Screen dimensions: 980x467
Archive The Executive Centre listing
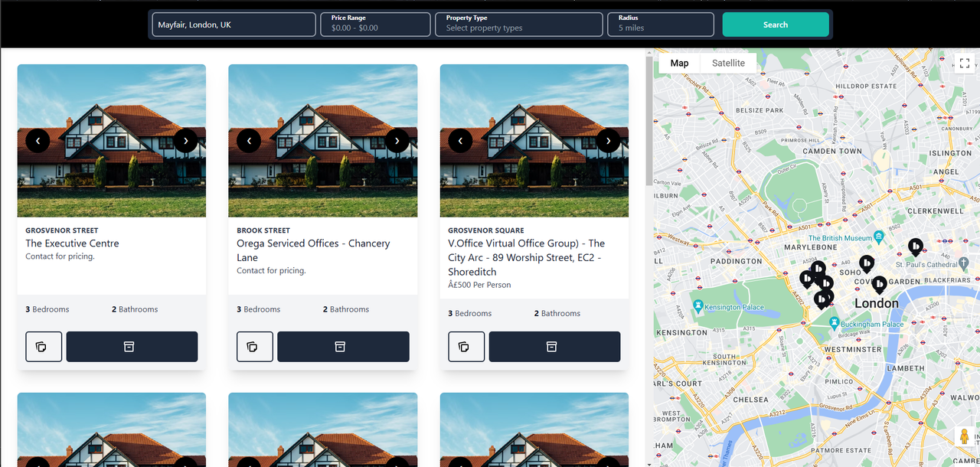tap(132, 347)
